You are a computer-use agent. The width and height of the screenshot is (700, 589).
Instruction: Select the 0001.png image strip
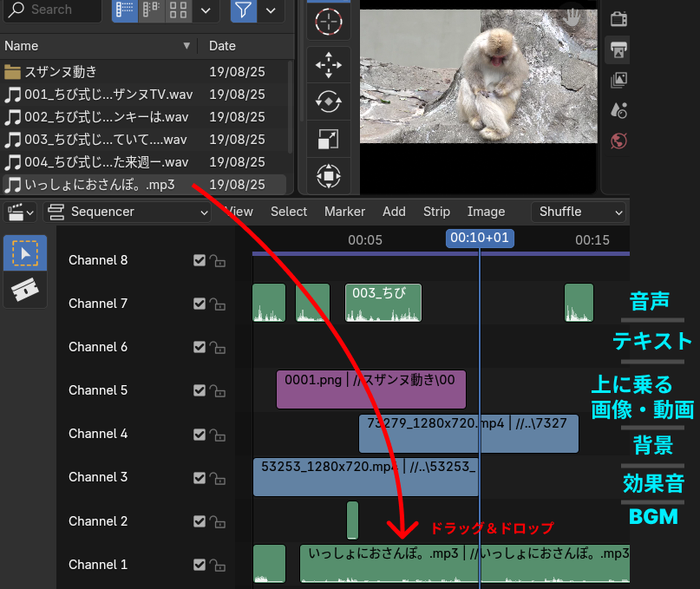pos(370,390)
